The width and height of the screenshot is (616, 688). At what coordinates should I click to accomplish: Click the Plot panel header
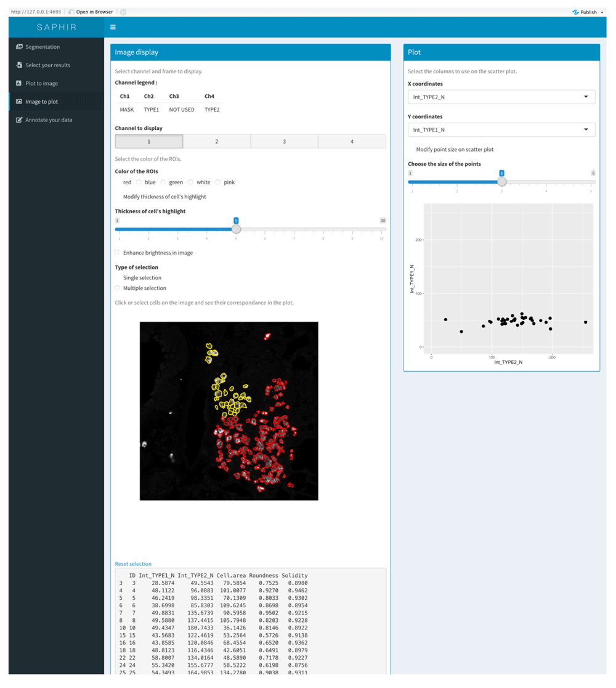[x=501, y=52]
